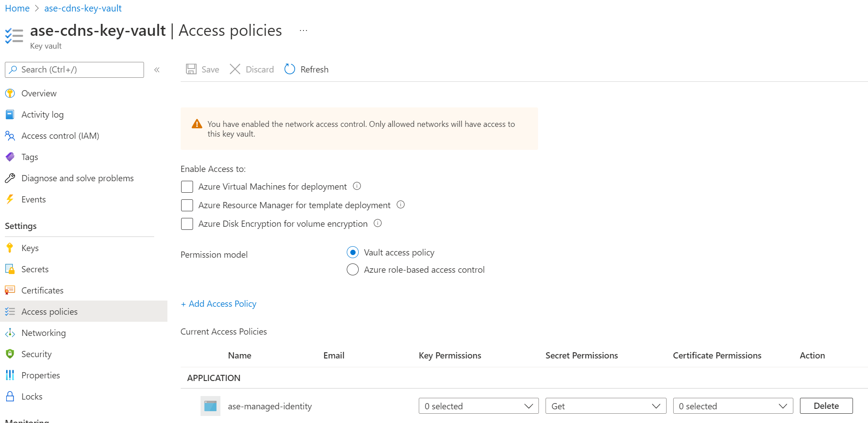The width and height of the screenshot is (868, 423).
Task: Click info icon beside Azure Disk Encryption
Action: pyautogui.click(x=378, y=223)
